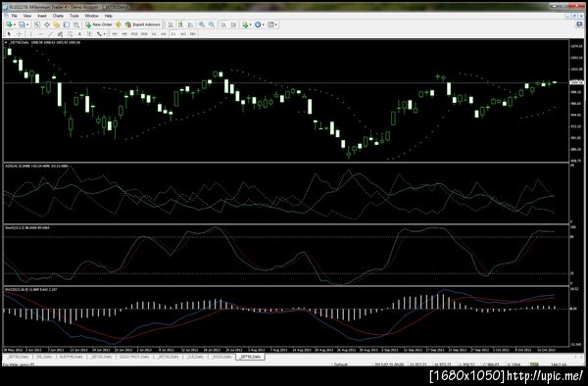Click the Periods clock icon
Image resolution: width=588 pixels, height=386 pixels.
(x=258, y=24)
